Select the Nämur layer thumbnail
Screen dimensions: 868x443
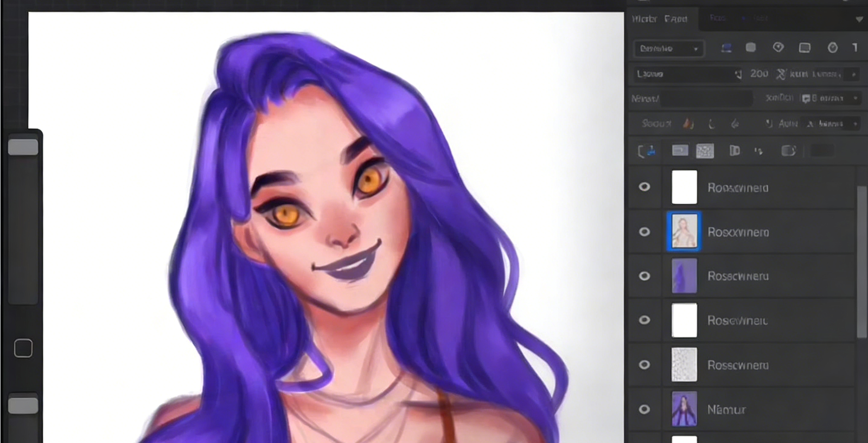click(x=684, y=409)
